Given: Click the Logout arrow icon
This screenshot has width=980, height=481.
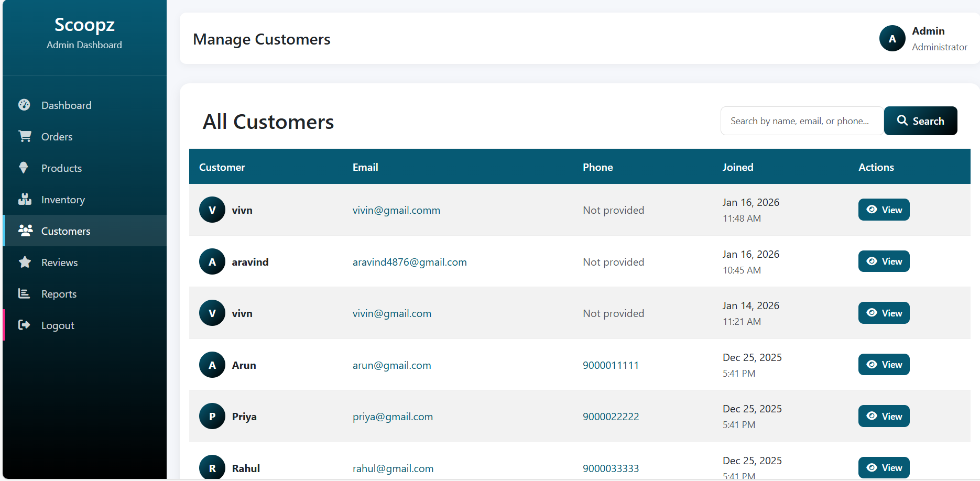Looking at the screenshot, I should coord(24,325).
